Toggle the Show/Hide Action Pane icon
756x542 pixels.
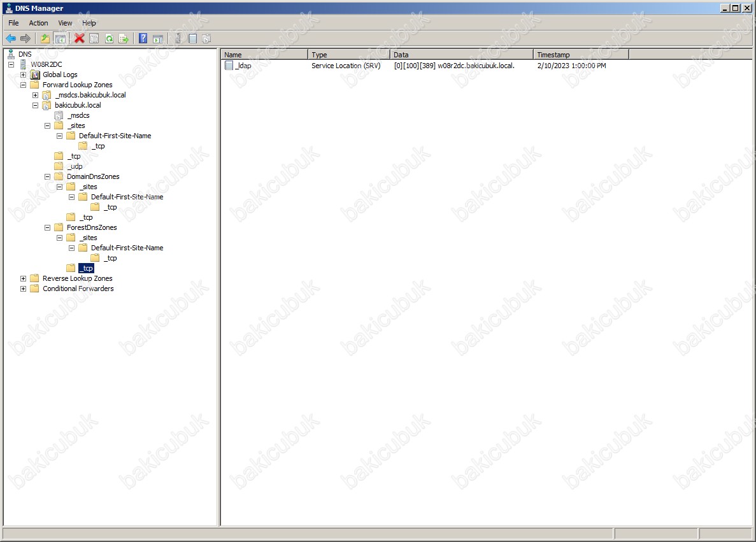tap(158, 39)
